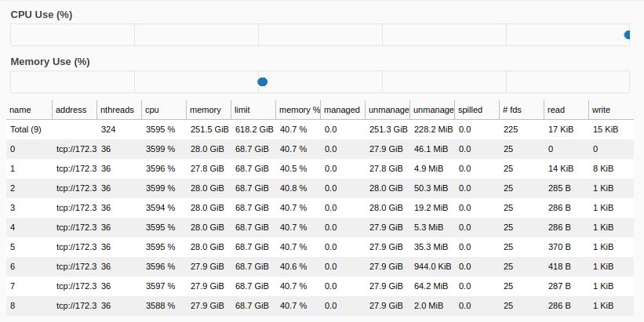Sort by the address column header

[71, 110]
